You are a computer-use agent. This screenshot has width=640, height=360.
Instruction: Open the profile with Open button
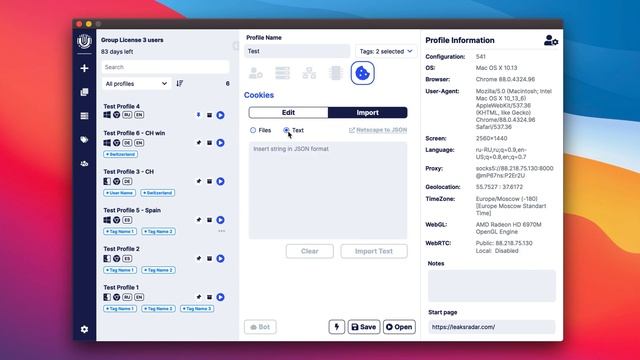399,327
